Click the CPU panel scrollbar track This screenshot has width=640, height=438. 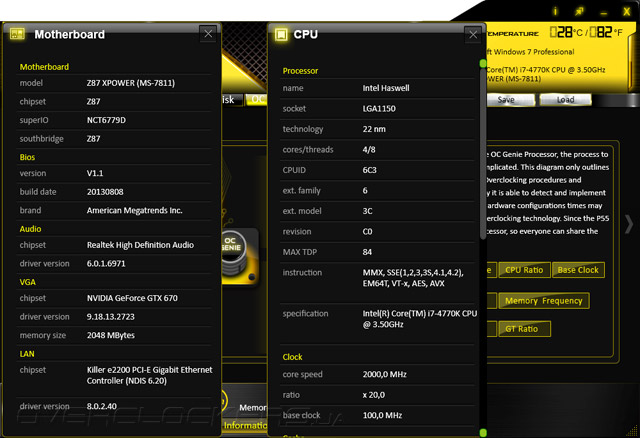click(x=483, y=247)
